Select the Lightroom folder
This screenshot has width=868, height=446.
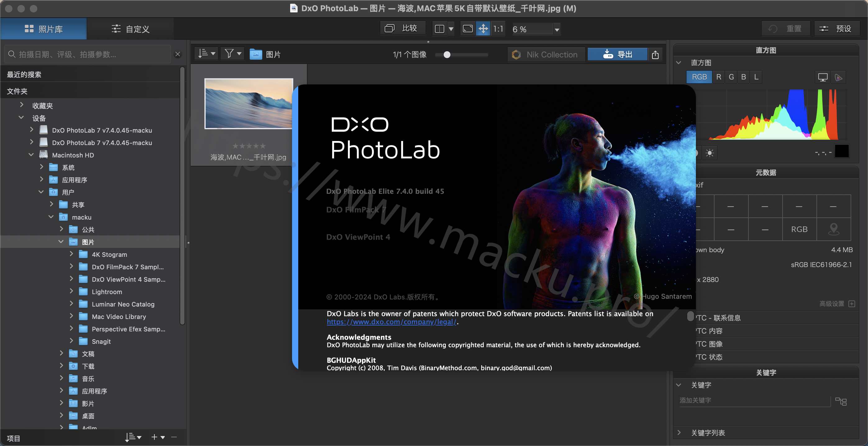click(x=107, y=292)
